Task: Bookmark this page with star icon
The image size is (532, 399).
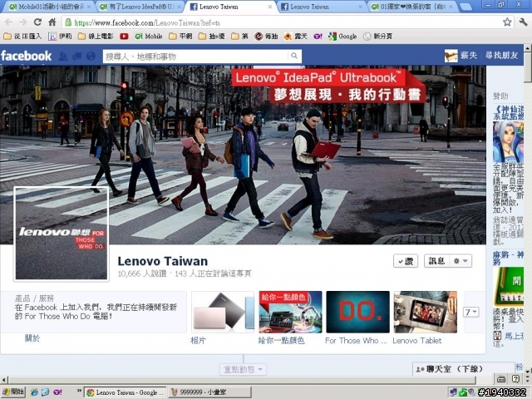Action: pos(507,22)
